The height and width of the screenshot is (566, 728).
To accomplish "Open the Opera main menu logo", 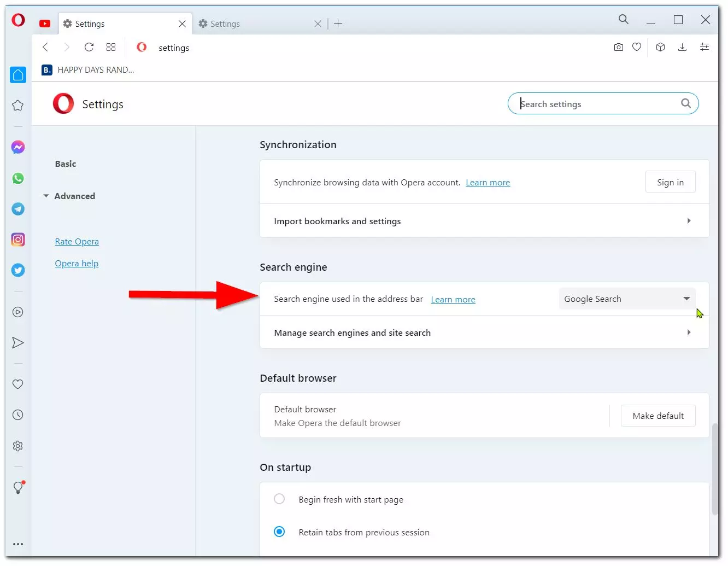I will [18, 21].
